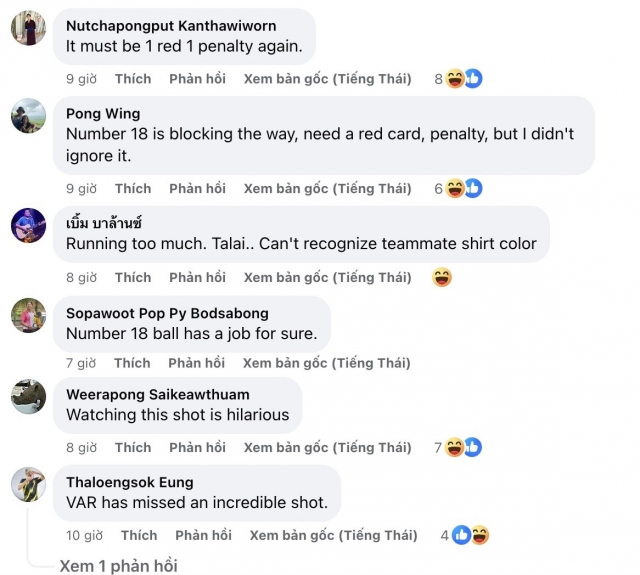Show original Thai text of Pong Wing's comment
640x575 pixels.
pyautogui.click(x=328, y=189)
